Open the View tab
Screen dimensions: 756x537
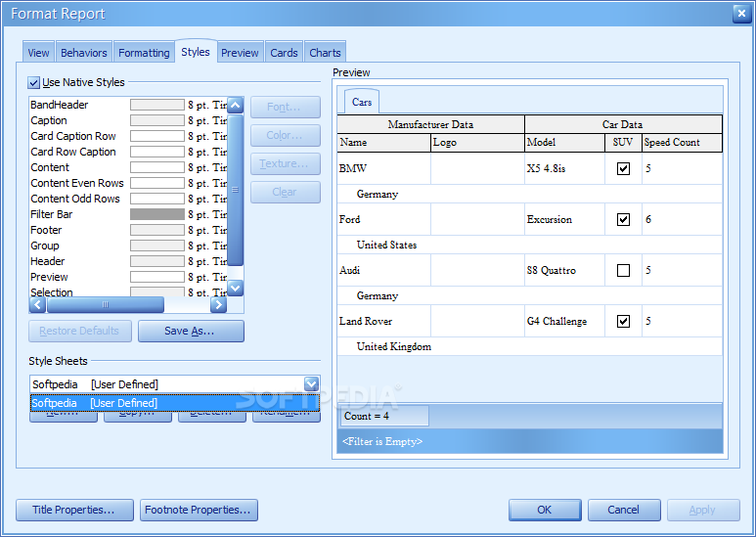click(38, 53)
